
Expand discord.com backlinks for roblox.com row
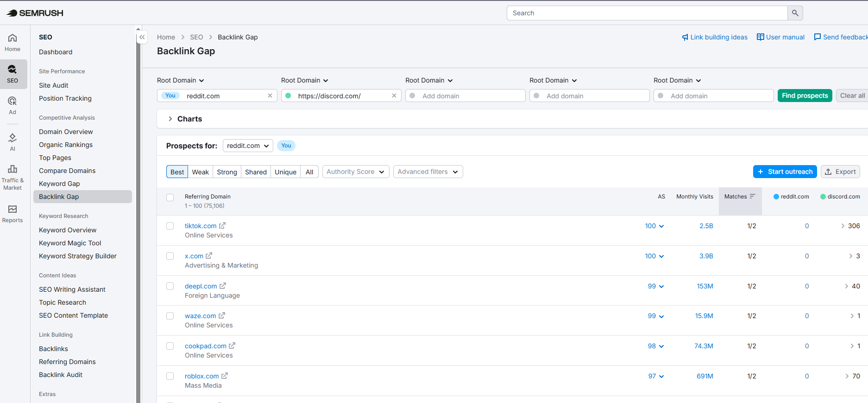tap(847, 376)
